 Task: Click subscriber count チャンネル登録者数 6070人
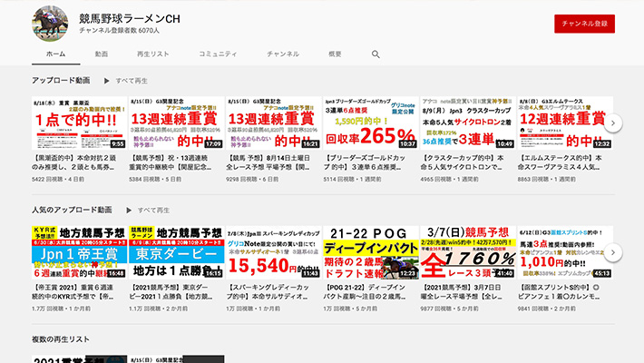(119, 31)
